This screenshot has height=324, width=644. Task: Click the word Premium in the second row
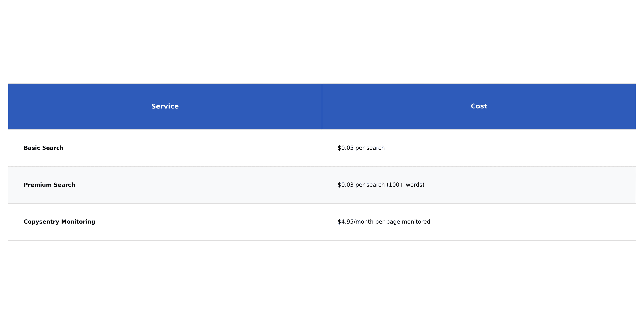click(38, 185)
